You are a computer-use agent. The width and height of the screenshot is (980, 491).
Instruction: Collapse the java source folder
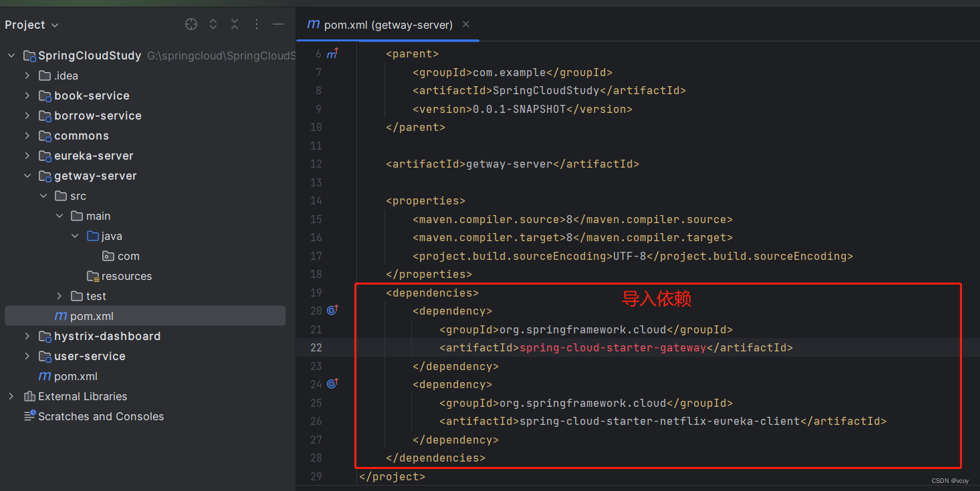click(x=76, y=236)
